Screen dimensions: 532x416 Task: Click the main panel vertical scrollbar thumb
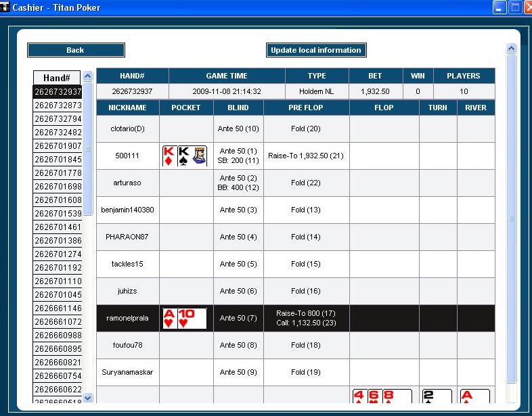511,218
